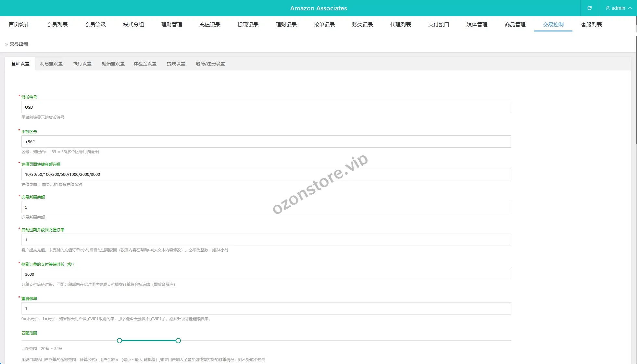Select the 邀请/注册设置 tab
637x364 pixels.
pos(210,64)
